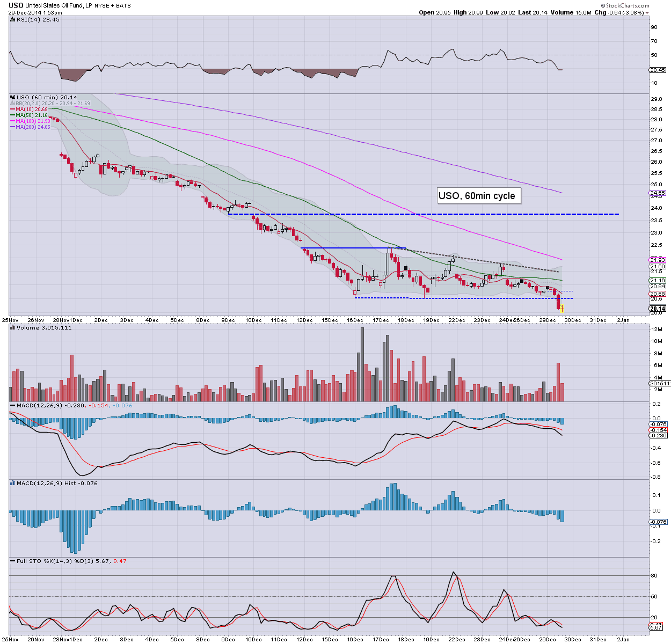Click the red -0.154 signal value in MACD label
671x644 pixels.
98,405
